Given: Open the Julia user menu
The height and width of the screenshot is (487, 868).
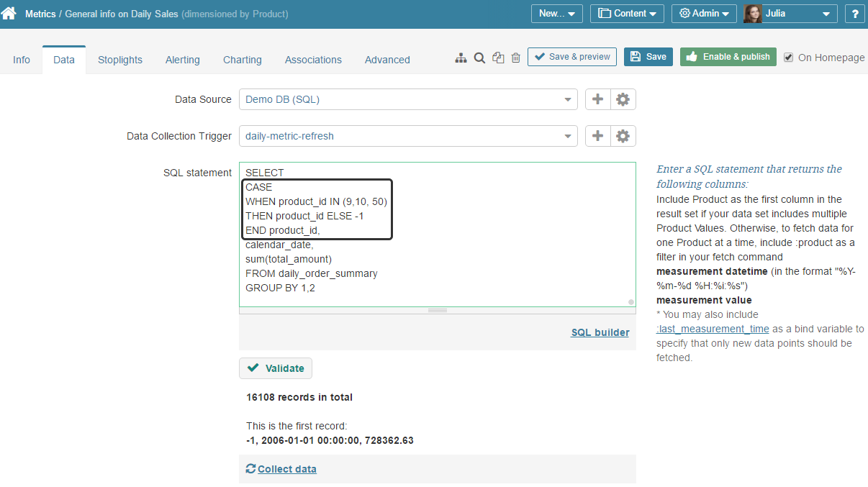Looking at the screenshot, I should pos(790,13).
